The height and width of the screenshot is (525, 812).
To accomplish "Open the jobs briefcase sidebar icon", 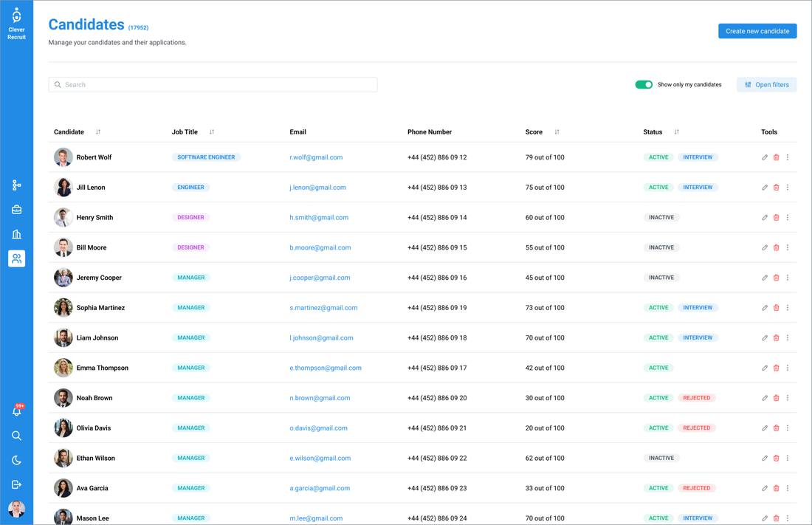I will 16,210.
